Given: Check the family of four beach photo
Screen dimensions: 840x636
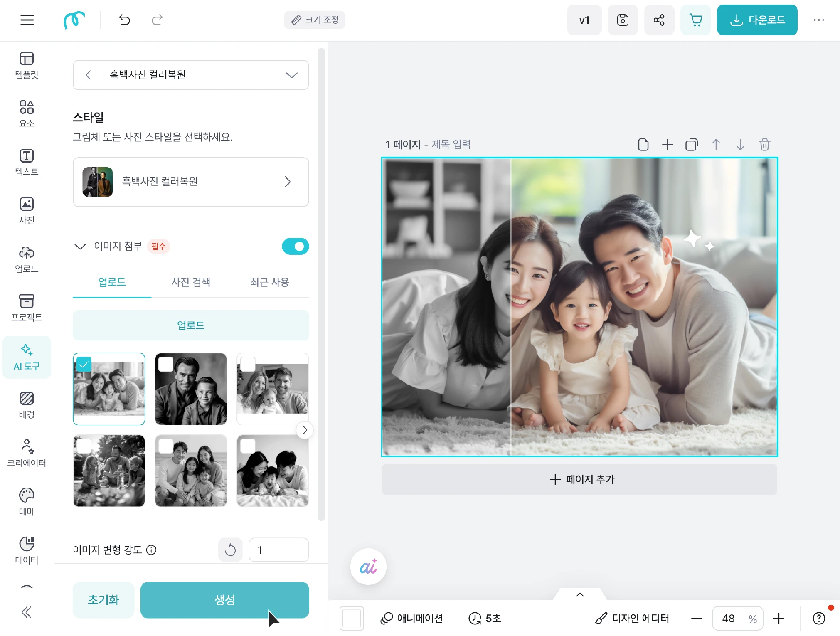Looking at the screenshot, I should pyautogui.click(x=166, y=446).
